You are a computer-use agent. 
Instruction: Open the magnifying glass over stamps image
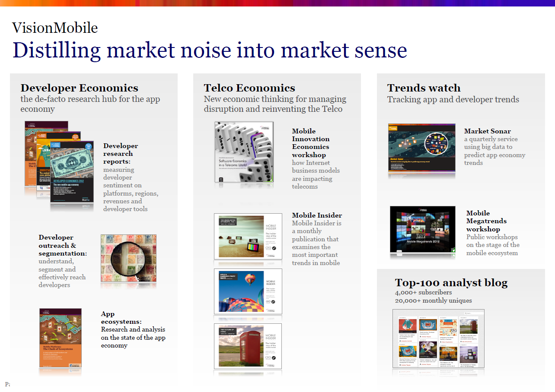pos(128,258)
